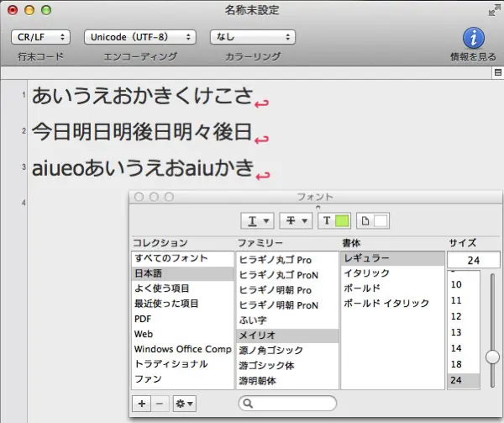
Task: Choose ヒラギノ明朝 Pro font family
Action: [287, 290]
